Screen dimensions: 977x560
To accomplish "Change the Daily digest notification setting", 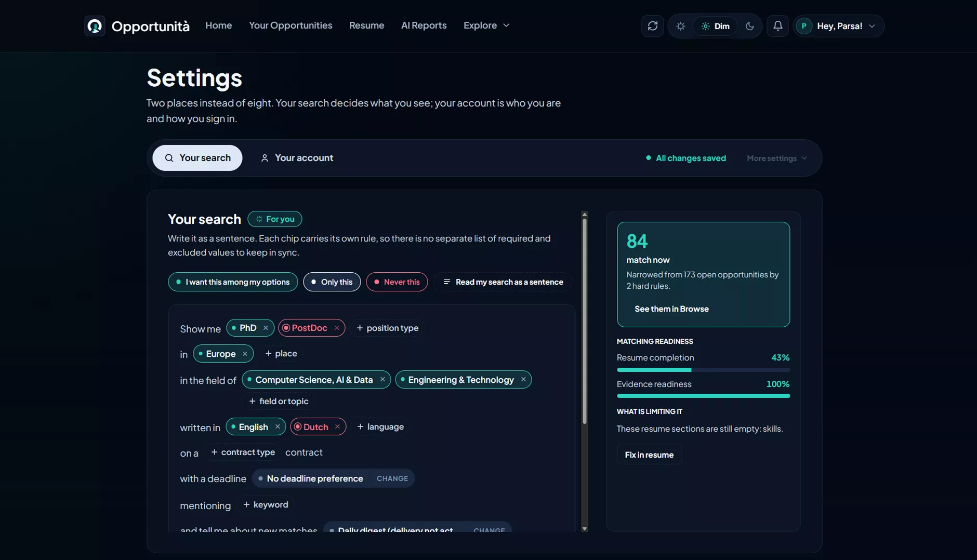I will click(489, 530).
